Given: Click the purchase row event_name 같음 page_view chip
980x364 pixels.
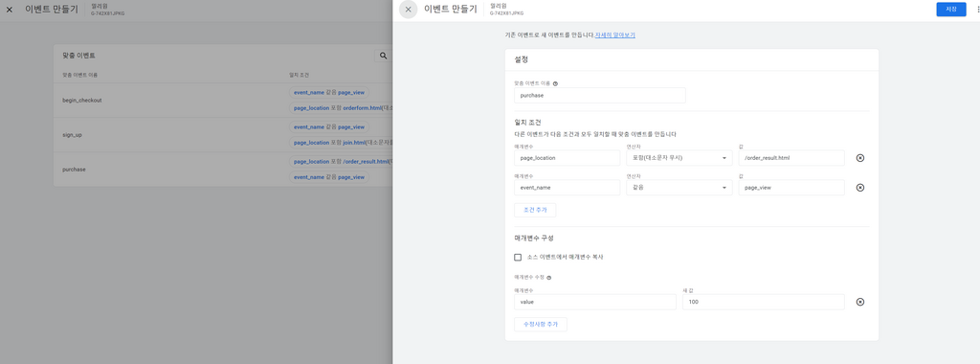Looking at the screenshot, I should (329, 177).
